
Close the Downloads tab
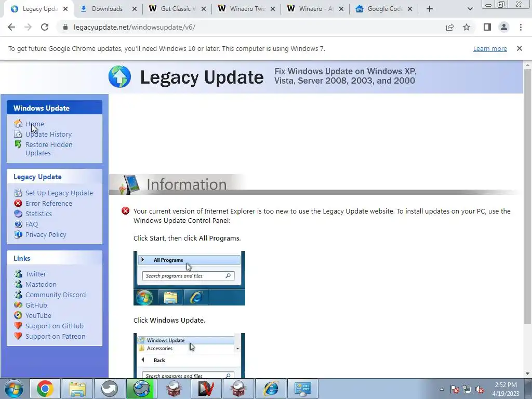135,9
